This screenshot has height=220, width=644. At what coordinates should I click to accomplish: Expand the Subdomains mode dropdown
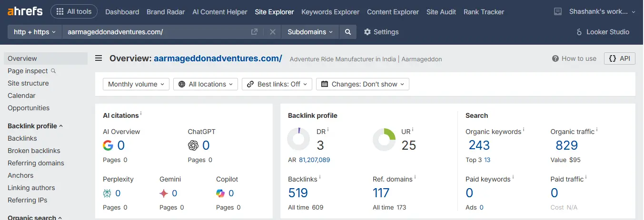point(310,32)
